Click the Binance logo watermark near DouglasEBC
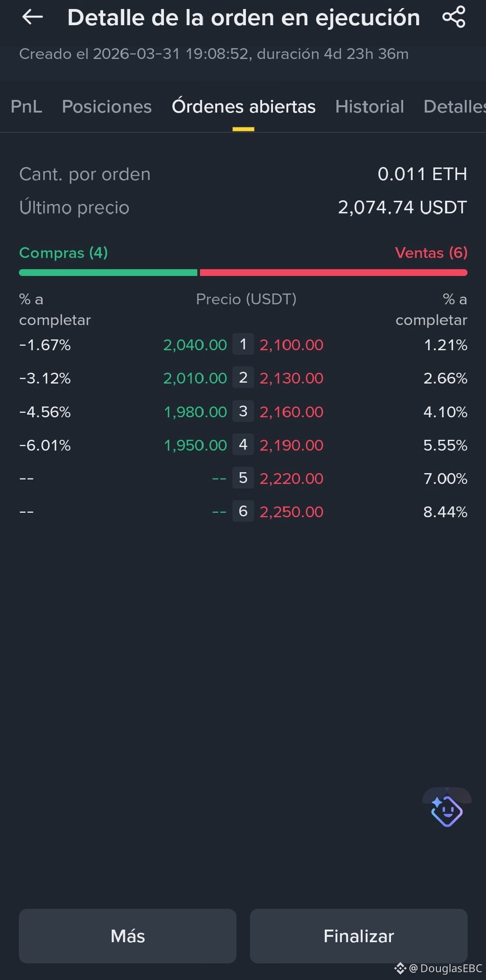Viewport: 486px width, 980px height. 400,968
